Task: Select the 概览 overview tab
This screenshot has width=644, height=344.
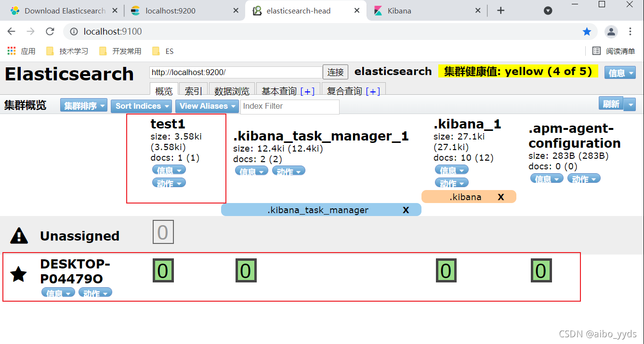Action: pyautogui.click(x=164, y=90)
